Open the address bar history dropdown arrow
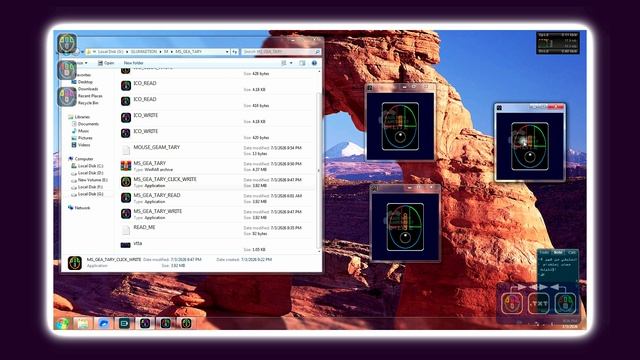Image resolution: width=640 pixels, height=360 pixels. tap(227, 52)
